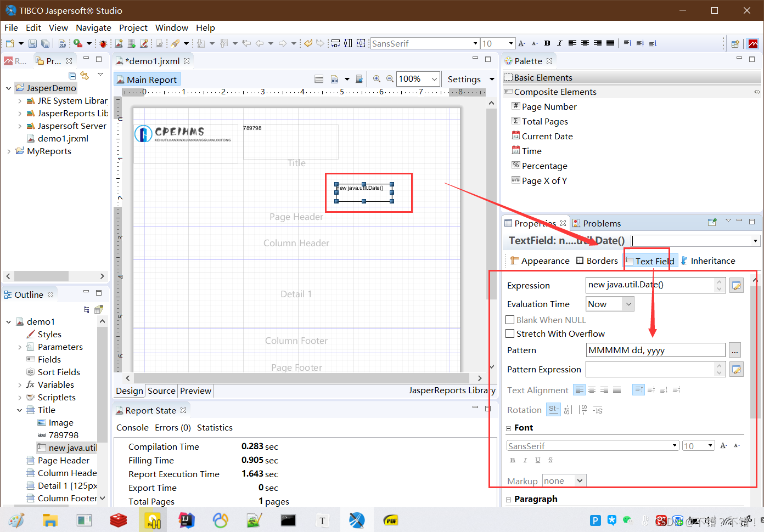This screenshot has height=532, width=764.
Task: Open the Statistics tab in Report State
Action: click(x=215, y=428)
